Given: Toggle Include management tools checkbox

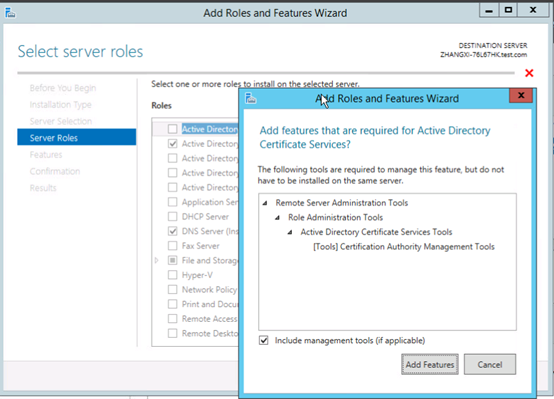Looking at the screenshot, I should (264, 340).
